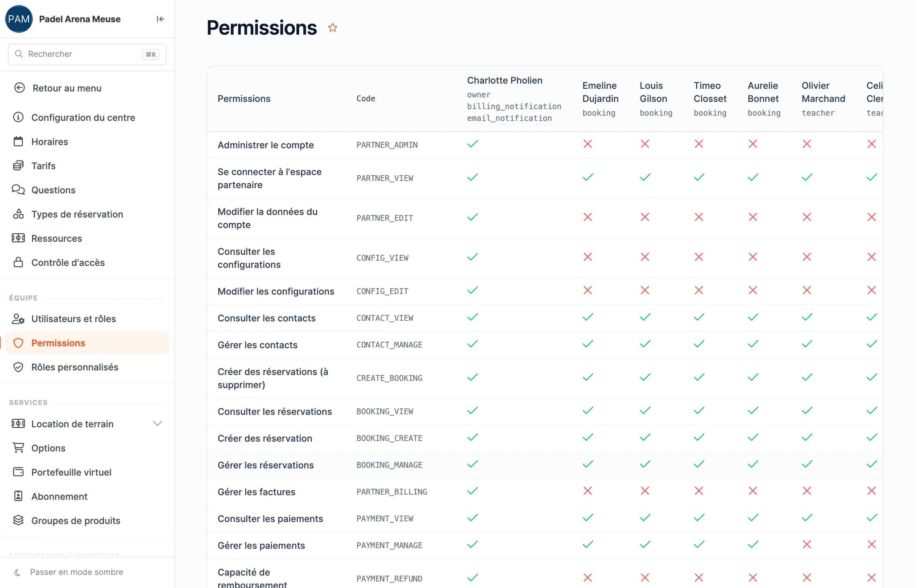Expand the Location de terrain chevron
This screenshot has height=588, width=915.
(157, 423)
